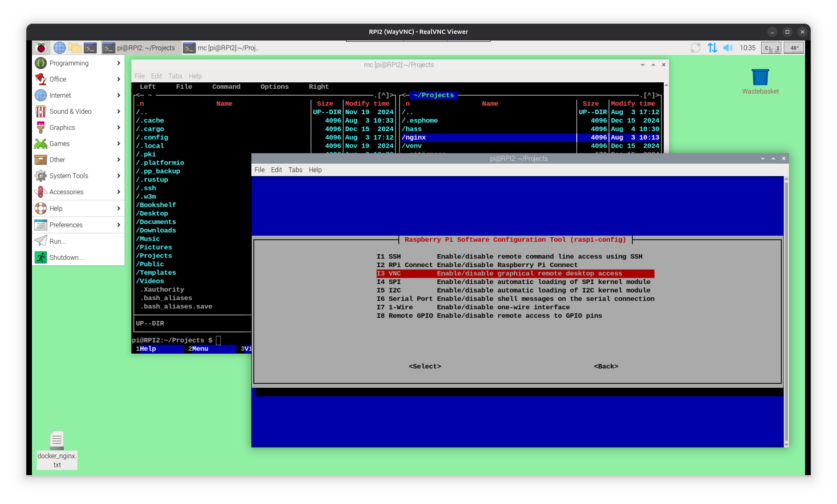Viewport: 837px width, 504px height.
Task: Expand the Help submenu arrow
Action: pos(119,208)
